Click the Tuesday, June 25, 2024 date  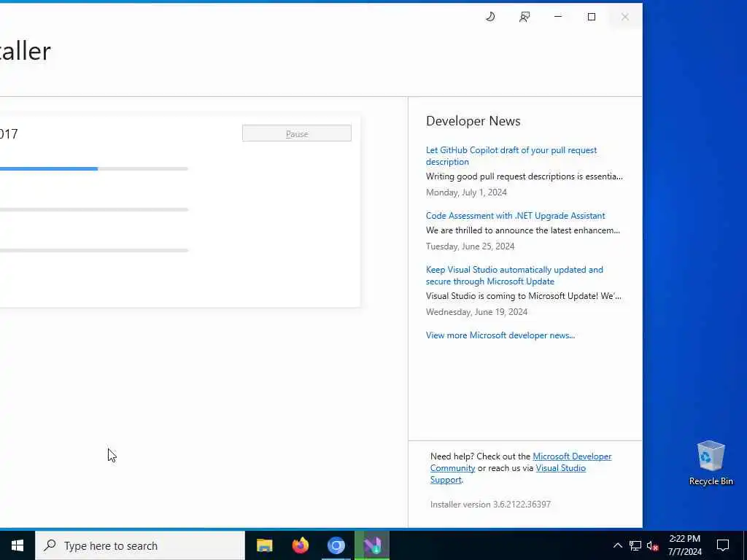471,246
